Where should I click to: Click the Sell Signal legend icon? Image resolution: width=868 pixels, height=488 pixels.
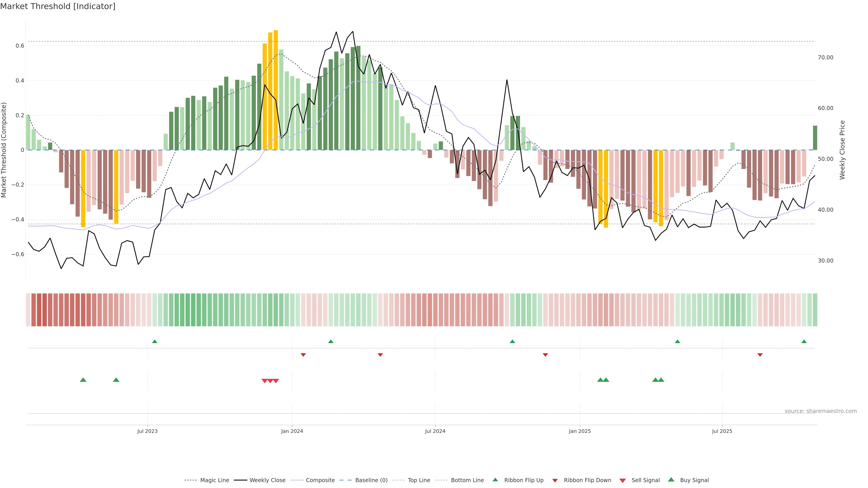pos(623,481)
